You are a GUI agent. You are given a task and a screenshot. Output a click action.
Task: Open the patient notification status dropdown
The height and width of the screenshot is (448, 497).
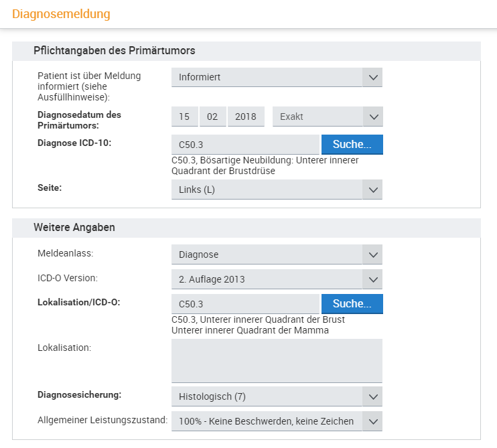[277, 77]
